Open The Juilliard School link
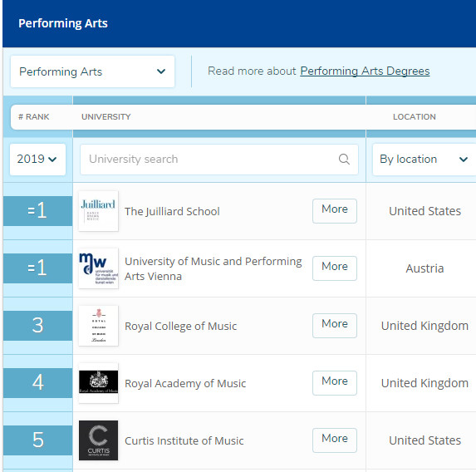 point(172,211)
